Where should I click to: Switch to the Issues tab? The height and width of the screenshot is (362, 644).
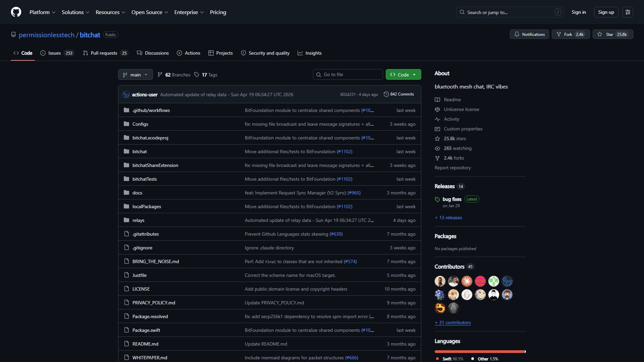point(57,53)
